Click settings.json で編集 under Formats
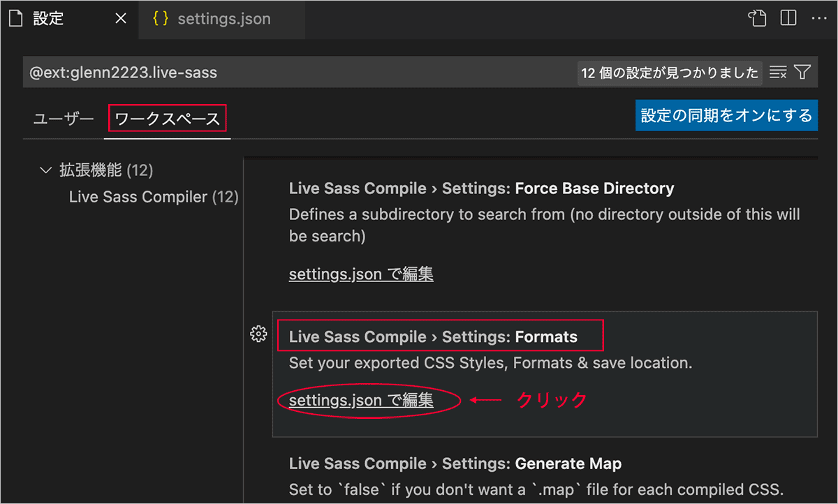838x504 pixels. 361,400
